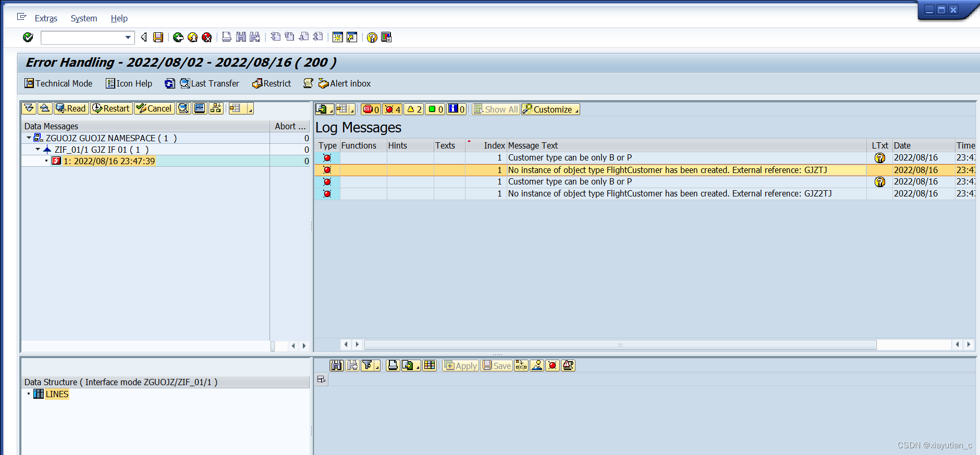Click the Last Transfer button
This screenshot has width=980, height=455.
click(x=210, y=83)
